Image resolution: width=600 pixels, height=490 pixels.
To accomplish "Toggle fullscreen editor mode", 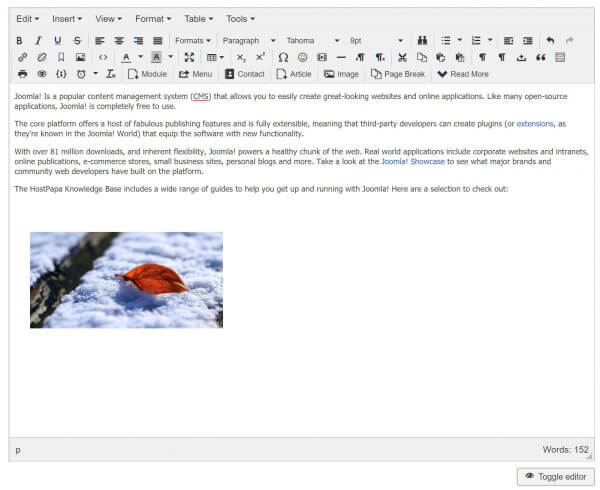I will coord(189,57).
